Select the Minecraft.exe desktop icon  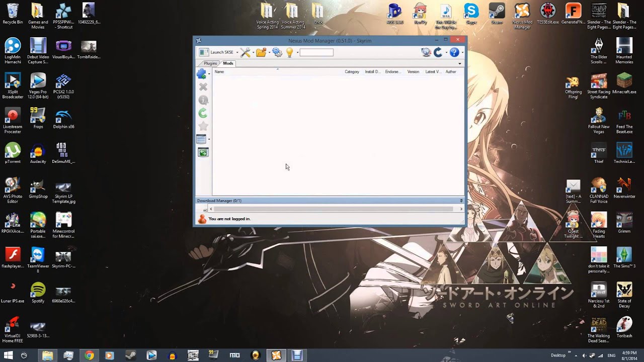click(624, 83)
